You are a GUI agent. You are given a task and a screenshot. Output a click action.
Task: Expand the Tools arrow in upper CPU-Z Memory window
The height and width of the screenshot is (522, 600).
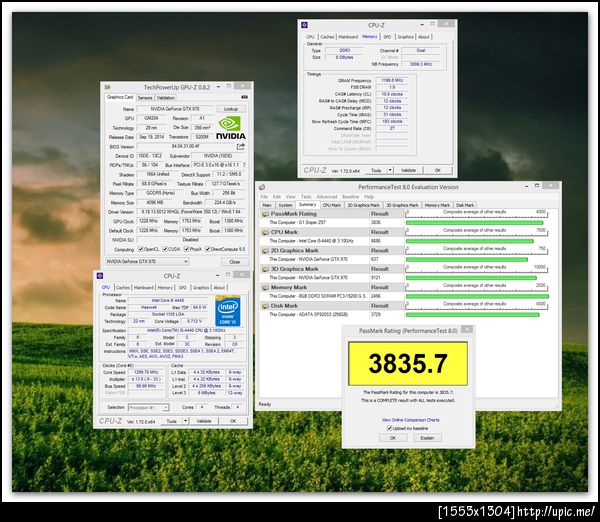pyautogui.click(x=390, y=170)
